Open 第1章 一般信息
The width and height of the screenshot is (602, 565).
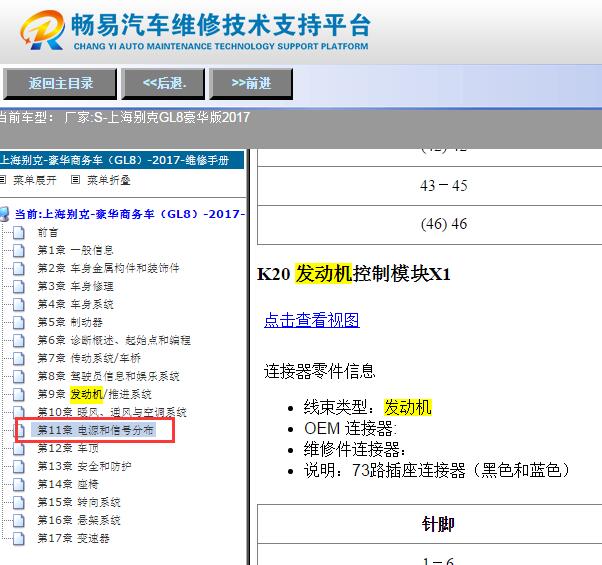point(75,250)
